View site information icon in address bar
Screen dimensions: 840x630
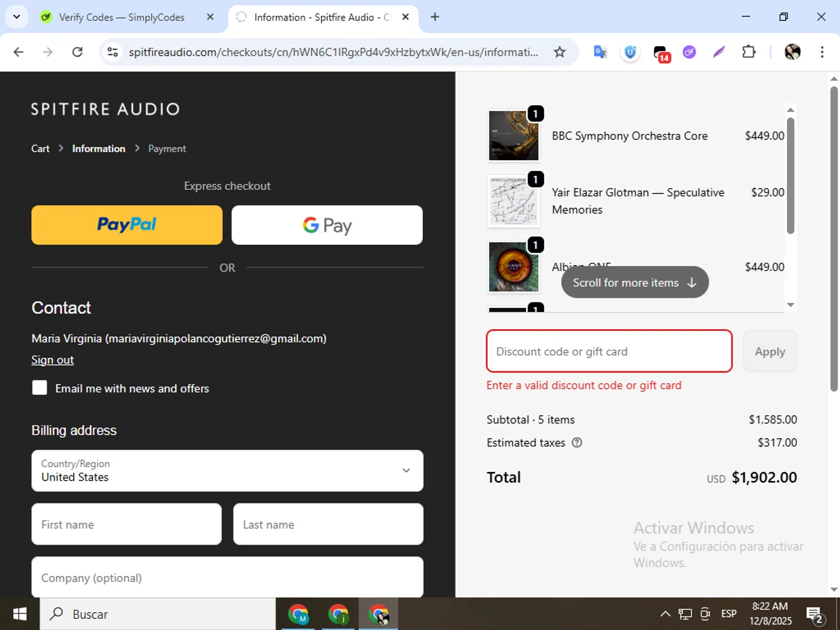click(113, 52)
